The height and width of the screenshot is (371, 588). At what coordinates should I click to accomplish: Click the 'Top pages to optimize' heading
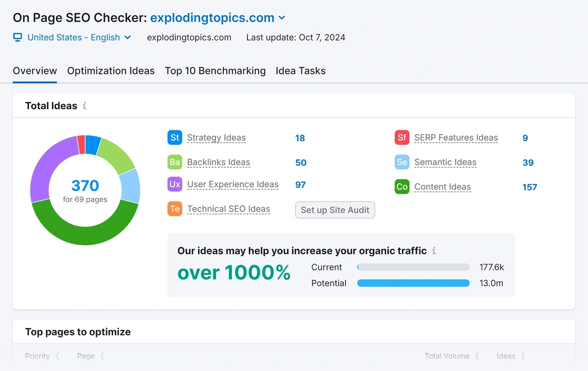point(78,332)
